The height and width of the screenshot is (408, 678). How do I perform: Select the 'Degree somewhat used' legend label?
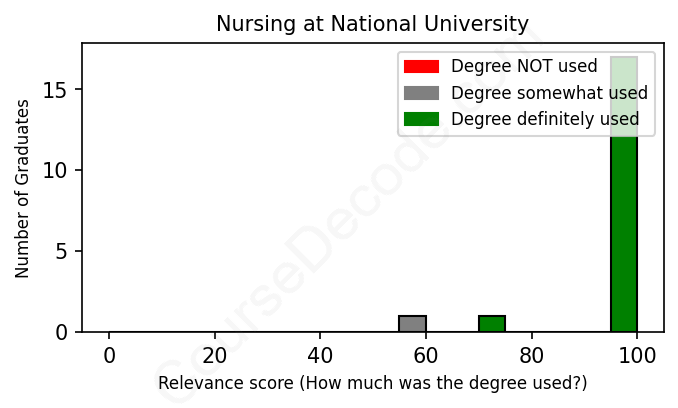(549, 93)
